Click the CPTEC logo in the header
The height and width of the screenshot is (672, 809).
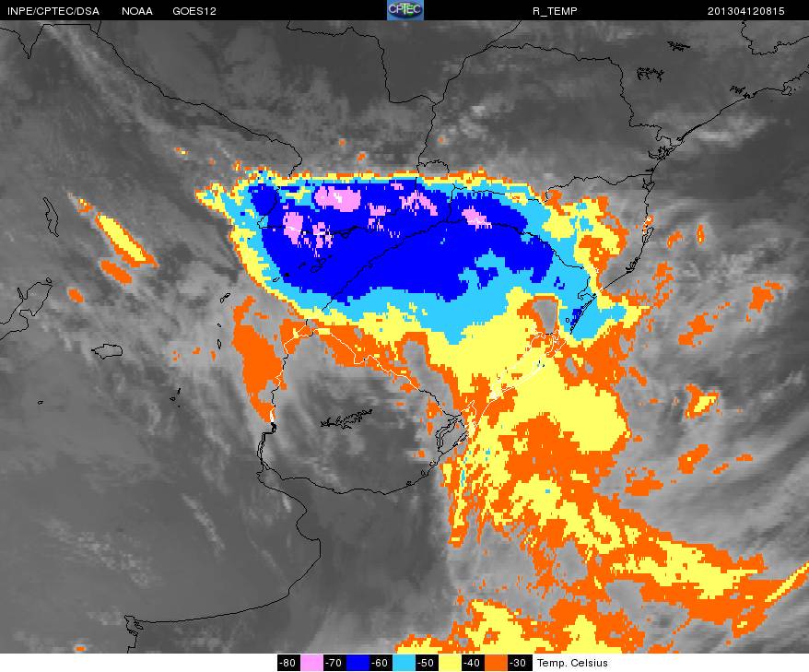point(405,10)
